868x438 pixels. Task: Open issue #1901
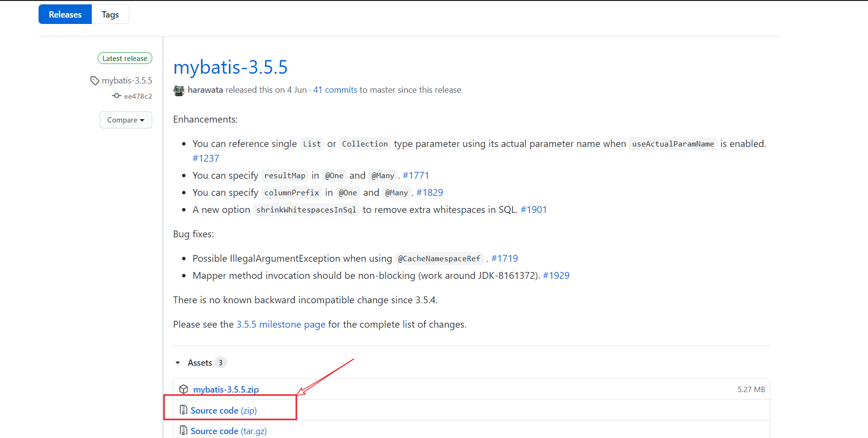(x=534, y=209)
